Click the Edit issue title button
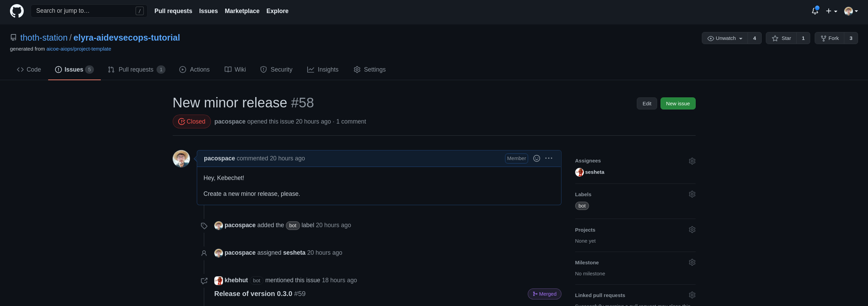This screenshot has height=306, width=868. pos(647,104)
